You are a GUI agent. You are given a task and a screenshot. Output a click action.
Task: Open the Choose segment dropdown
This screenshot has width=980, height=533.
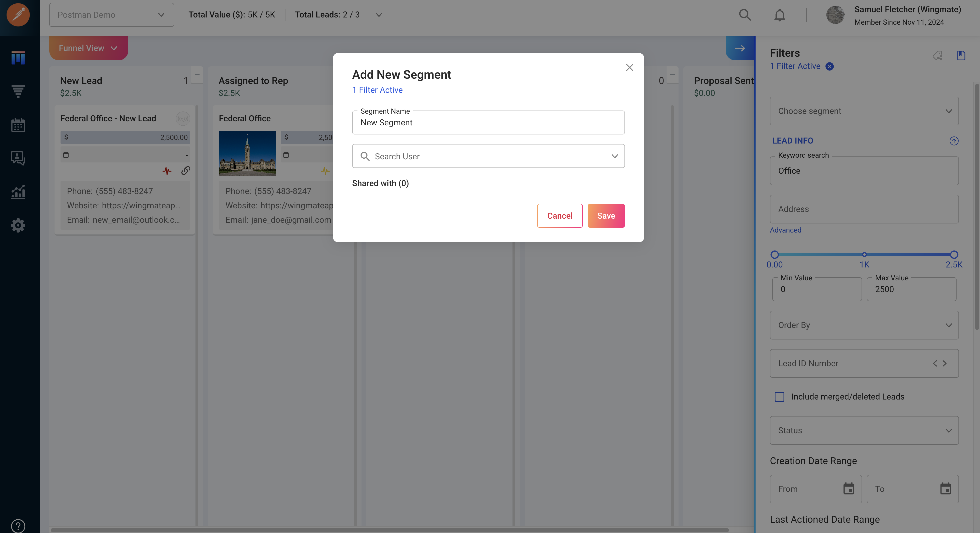click(864, 111)
